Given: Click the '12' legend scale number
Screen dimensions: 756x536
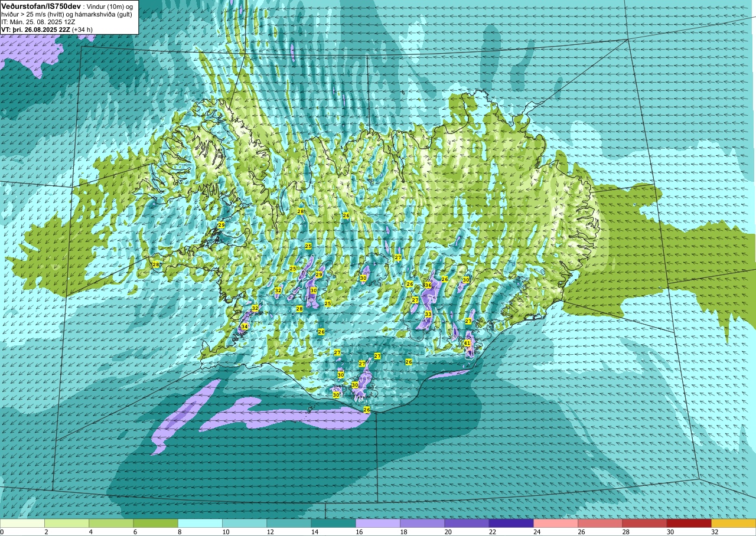Looking at the screenshot, I should [270, 532].
